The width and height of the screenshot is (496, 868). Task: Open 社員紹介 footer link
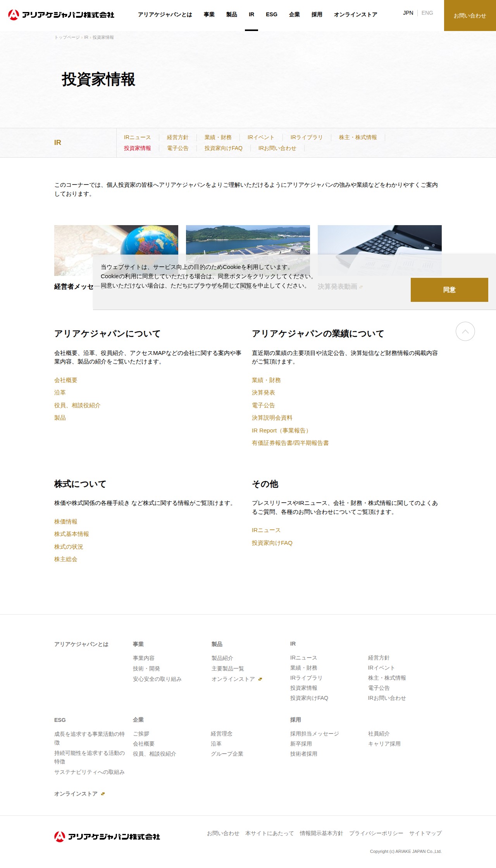(379, 734)
